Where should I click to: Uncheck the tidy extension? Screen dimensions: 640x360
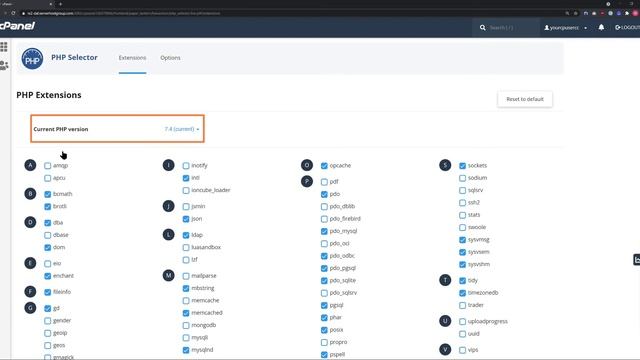tap(462, 281)
